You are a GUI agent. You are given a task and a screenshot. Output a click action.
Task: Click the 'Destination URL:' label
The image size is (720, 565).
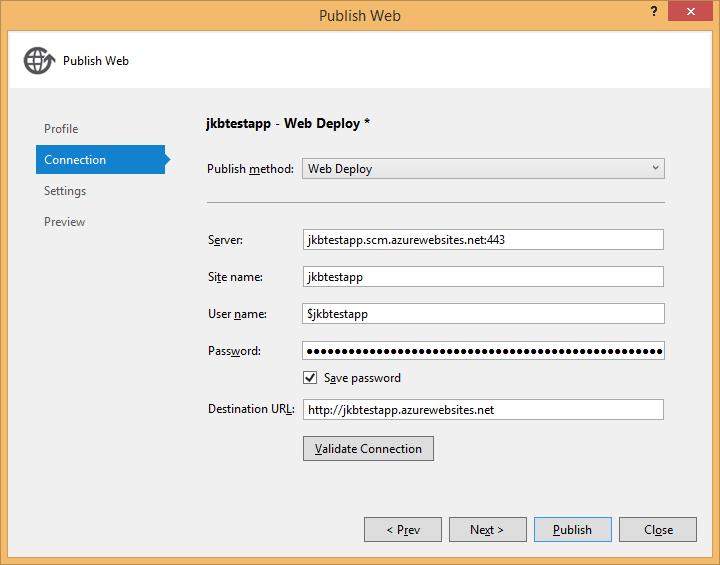click(x=251, y=409)
